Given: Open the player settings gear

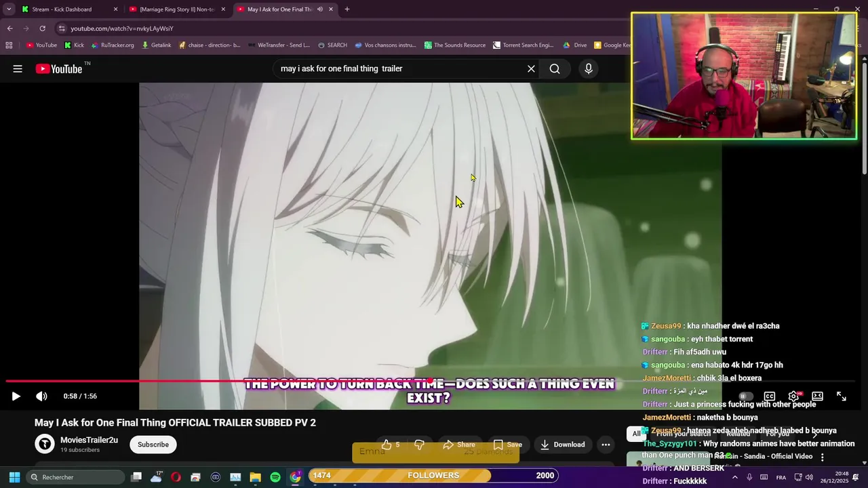Looking at the screenshot, I should [x=793, y=396].
